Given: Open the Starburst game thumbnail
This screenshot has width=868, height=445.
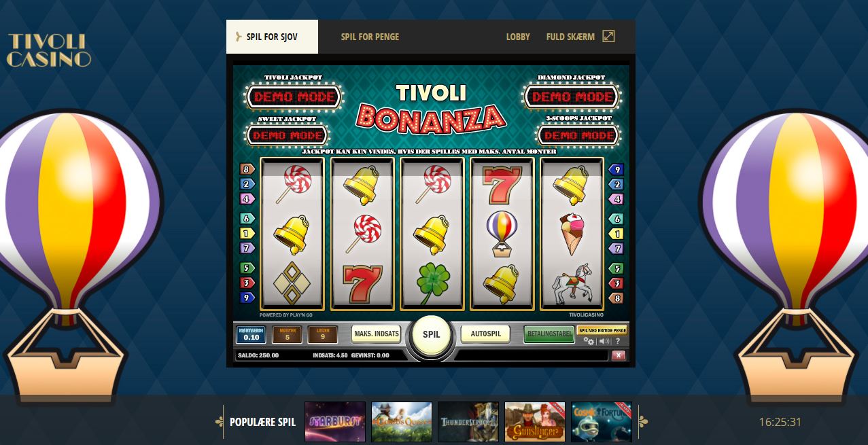Looking at the screenshot, I should [x=335, y=422].
